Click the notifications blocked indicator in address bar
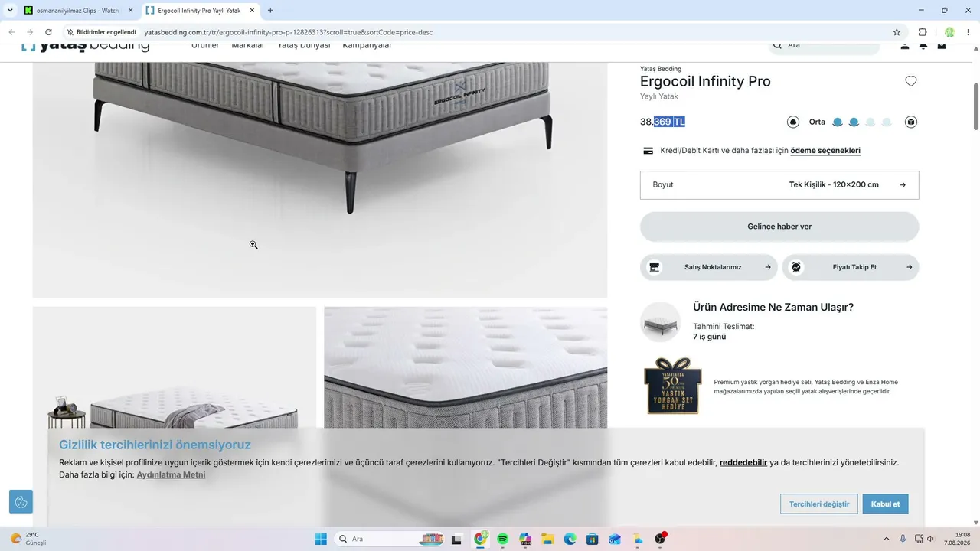Screen dimensions: 980x551 pos(101,32)
